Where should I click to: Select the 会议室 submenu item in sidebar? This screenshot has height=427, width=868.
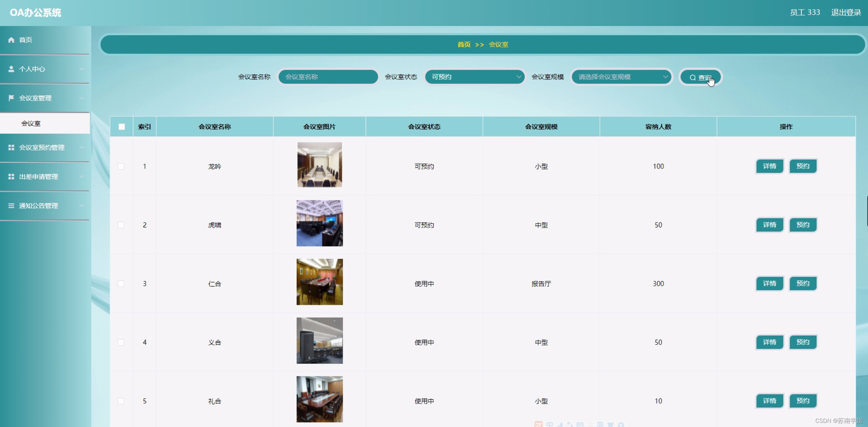click(x=31, y=124)
